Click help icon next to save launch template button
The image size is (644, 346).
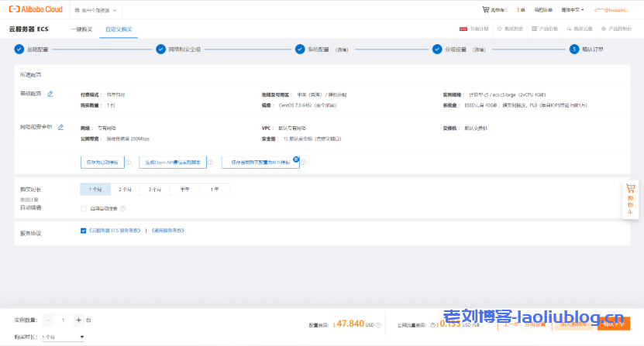point(128,163)
